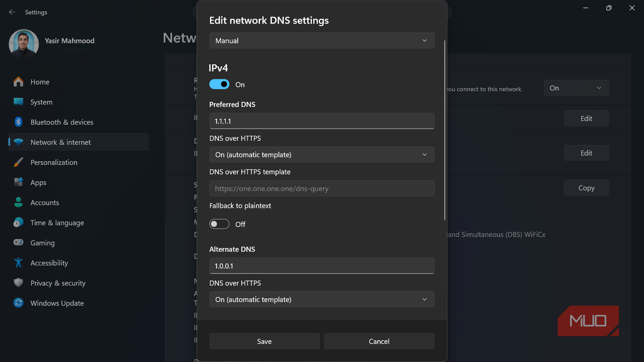This screenshot has width=644, height=362.
Task: Turn off the IPv4 toggle
Action: pyautogui.click(x=219, y=84)
